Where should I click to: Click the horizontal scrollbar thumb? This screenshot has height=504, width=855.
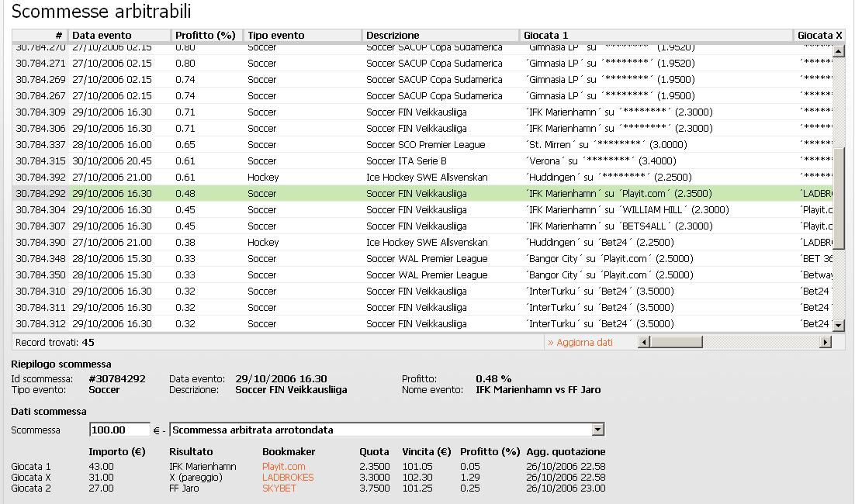click(x=676, y=342)
